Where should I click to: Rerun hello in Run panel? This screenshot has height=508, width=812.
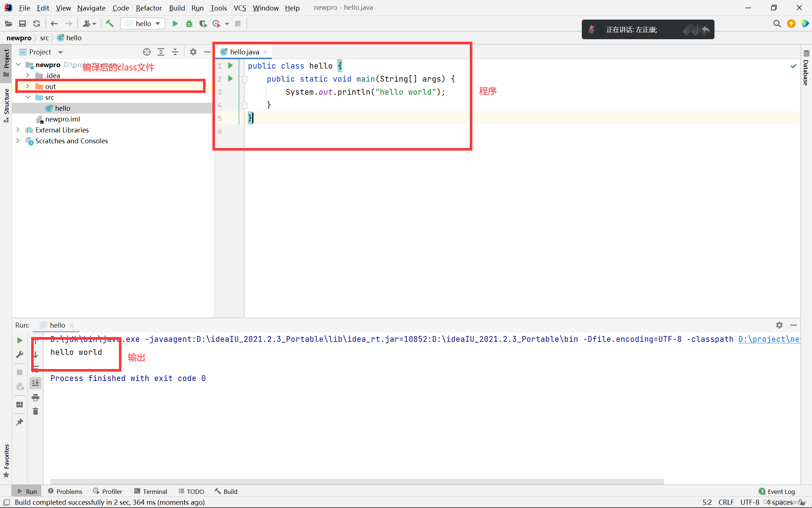pyautogui.click(x=20, y=340)
